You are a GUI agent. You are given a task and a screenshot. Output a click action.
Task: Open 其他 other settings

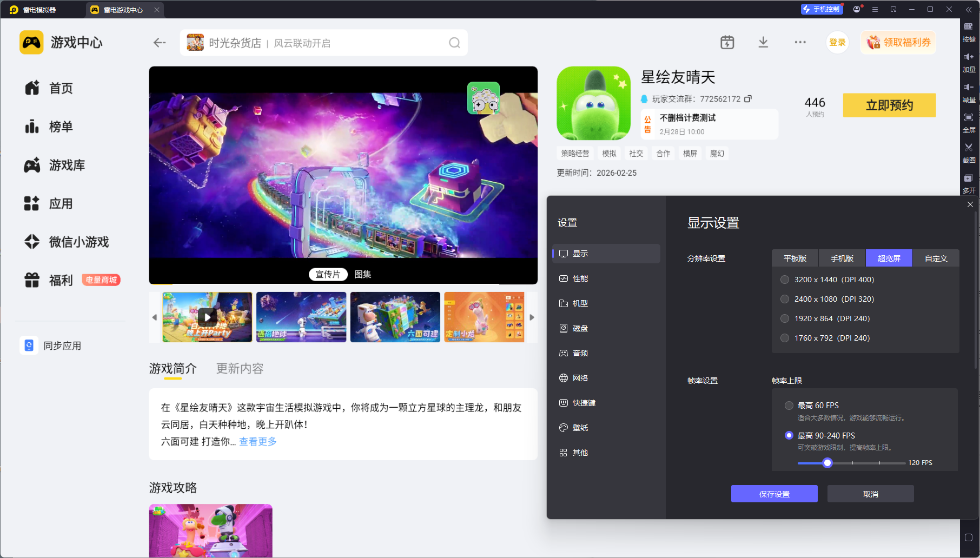606,453
